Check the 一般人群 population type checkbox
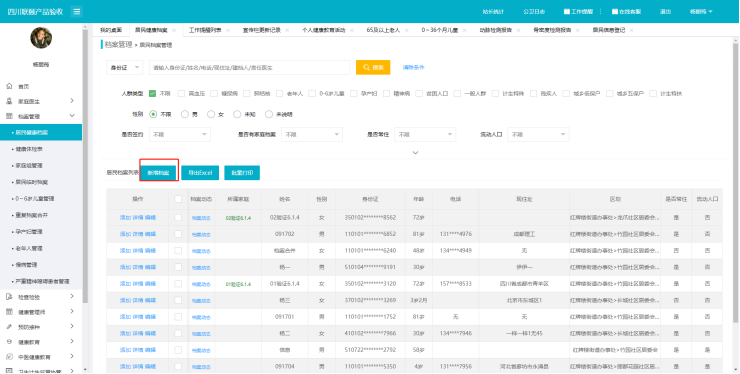 pos(457,94)
